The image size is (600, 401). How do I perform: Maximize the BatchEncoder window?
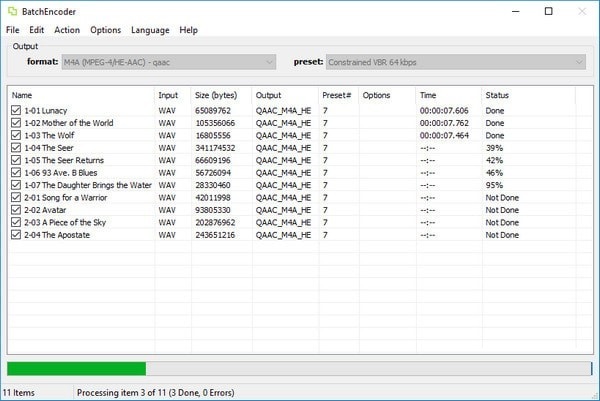[x=548, y=11]
